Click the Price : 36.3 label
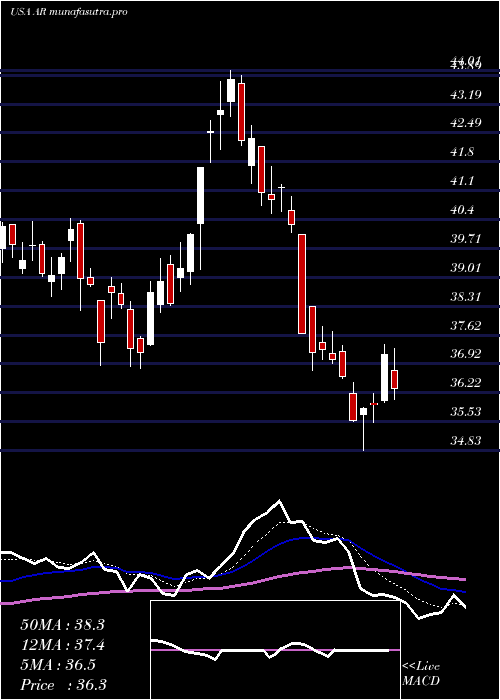 click(63, 685)
